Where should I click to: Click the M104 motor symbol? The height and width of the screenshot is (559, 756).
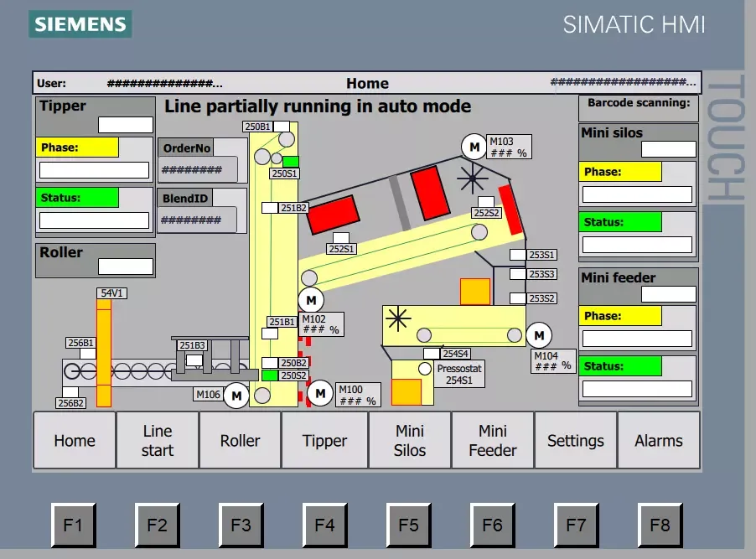pyautogui.click(x=539, y=335)
